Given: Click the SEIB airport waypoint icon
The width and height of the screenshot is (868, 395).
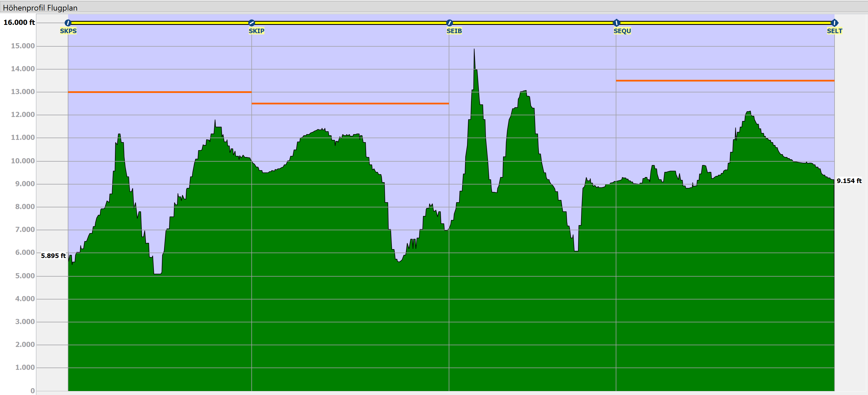Looking at the screenshot, I should tap(449, 23).
